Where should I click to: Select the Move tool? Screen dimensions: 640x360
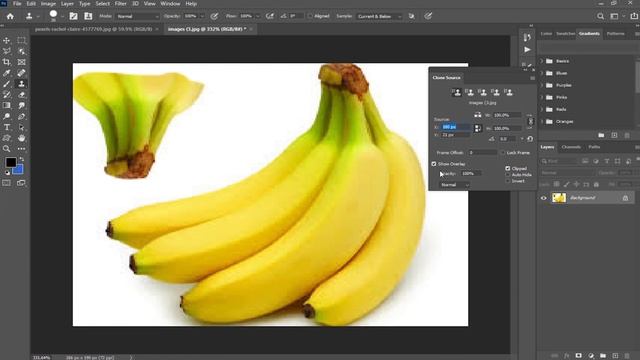7,40
